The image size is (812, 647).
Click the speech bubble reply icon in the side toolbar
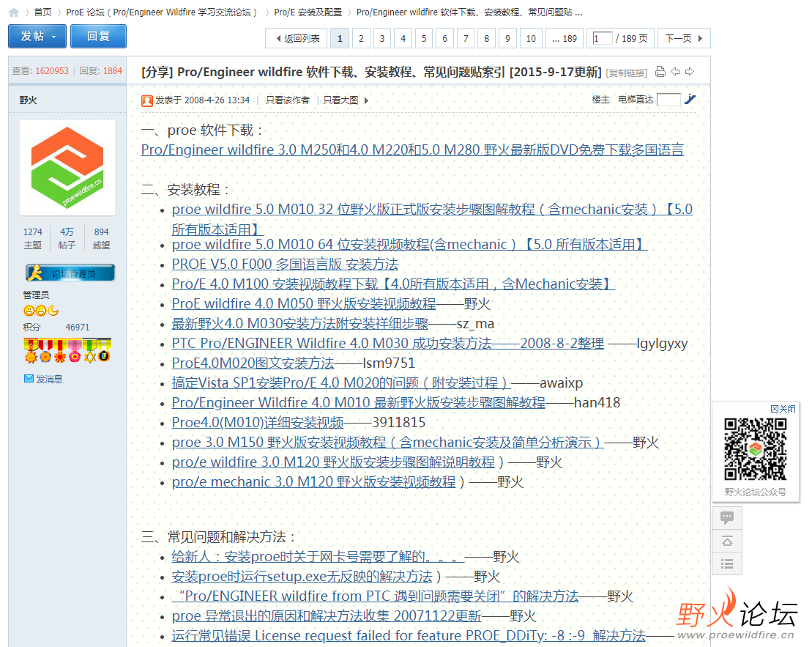pos(727,517)
